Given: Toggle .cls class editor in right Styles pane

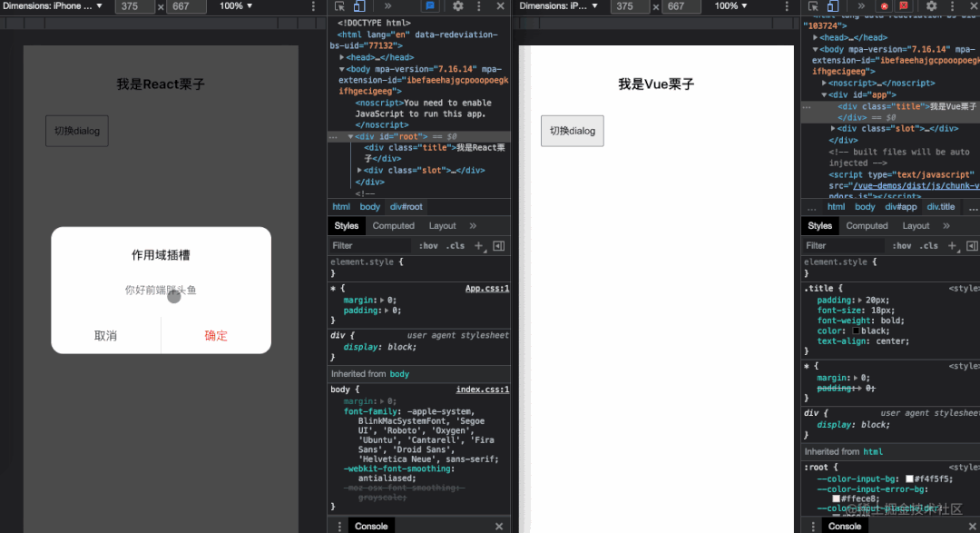Looking at the screenshot, I should point(929,246).
